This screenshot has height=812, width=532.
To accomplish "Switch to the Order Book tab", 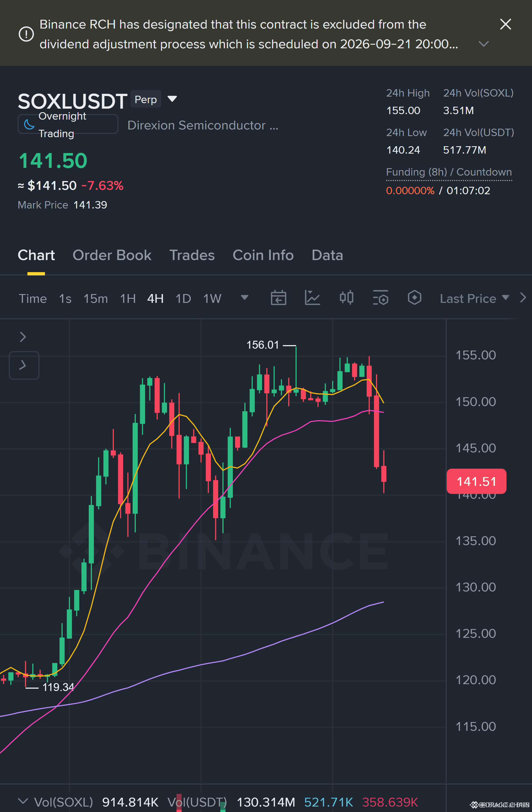I will (112, 255).
